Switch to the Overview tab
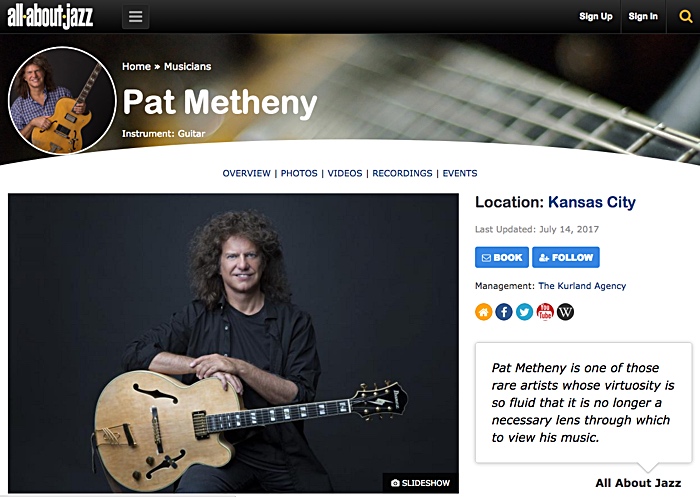This screenshot has height=497, width=700. [246, 173]
